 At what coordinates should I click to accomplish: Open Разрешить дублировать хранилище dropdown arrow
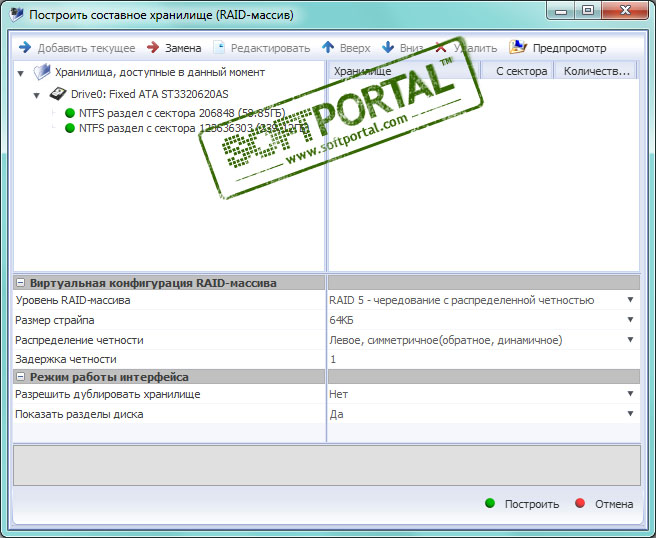[x=630, y=394]
